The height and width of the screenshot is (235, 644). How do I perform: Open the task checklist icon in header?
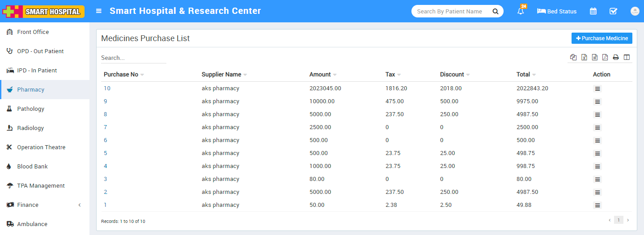point(614,12)
